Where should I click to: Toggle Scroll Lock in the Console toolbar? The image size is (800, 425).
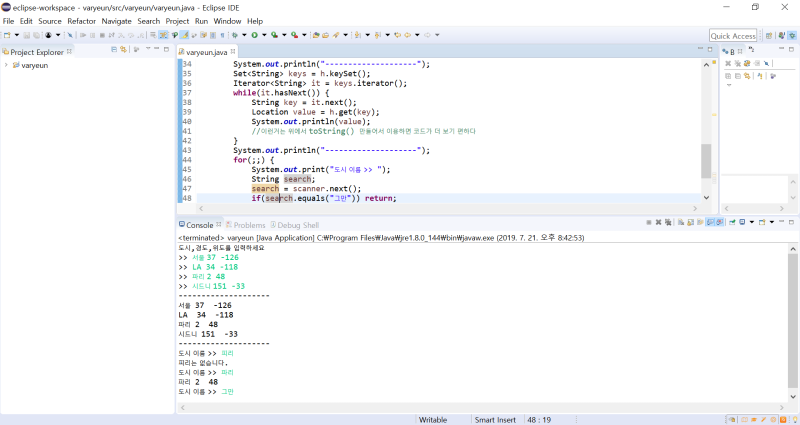(x=690, y=222)
